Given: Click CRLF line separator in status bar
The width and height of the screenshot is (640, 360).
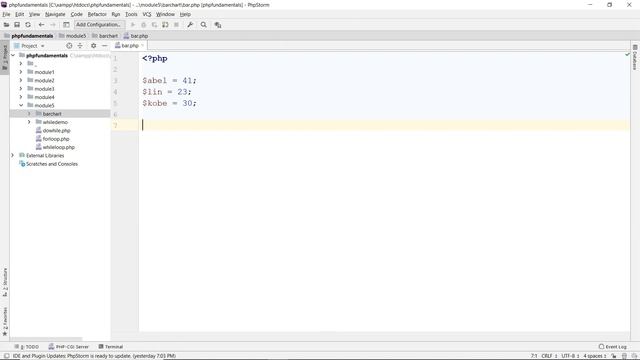Looking at the screenshot, I should 549,356.
